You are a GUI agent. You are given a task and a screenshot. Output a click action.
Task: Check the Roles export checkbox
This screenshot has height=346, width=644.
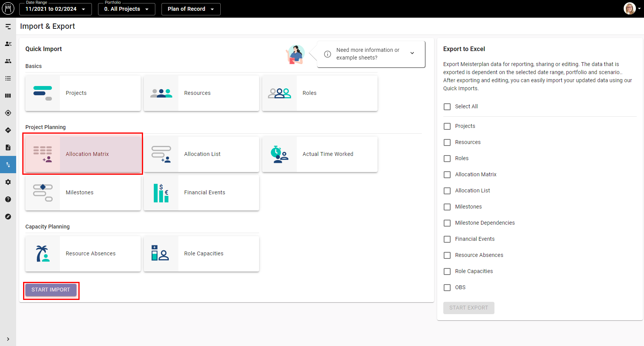(x=447, y=159)
